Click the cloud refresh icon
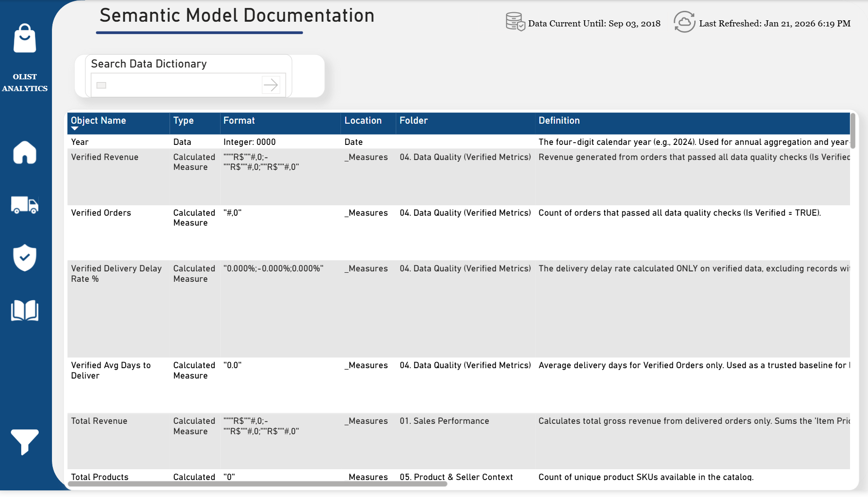868x497 pixels. tap(684, 22)
